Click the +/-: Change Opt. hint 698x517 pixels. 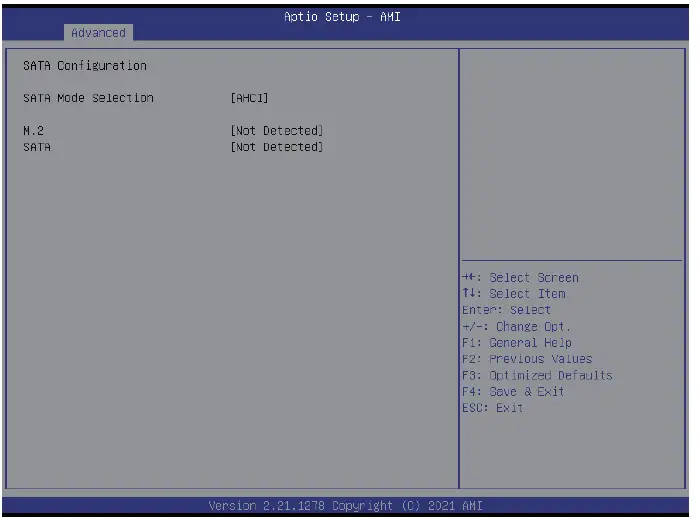[x=516, y=327]
